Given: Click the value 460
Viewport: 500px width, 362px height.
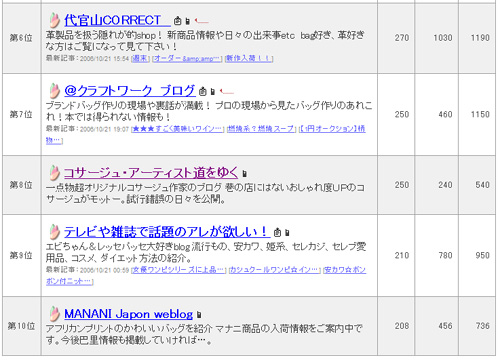Looking at the screenshot, I should tap(445, 115).
